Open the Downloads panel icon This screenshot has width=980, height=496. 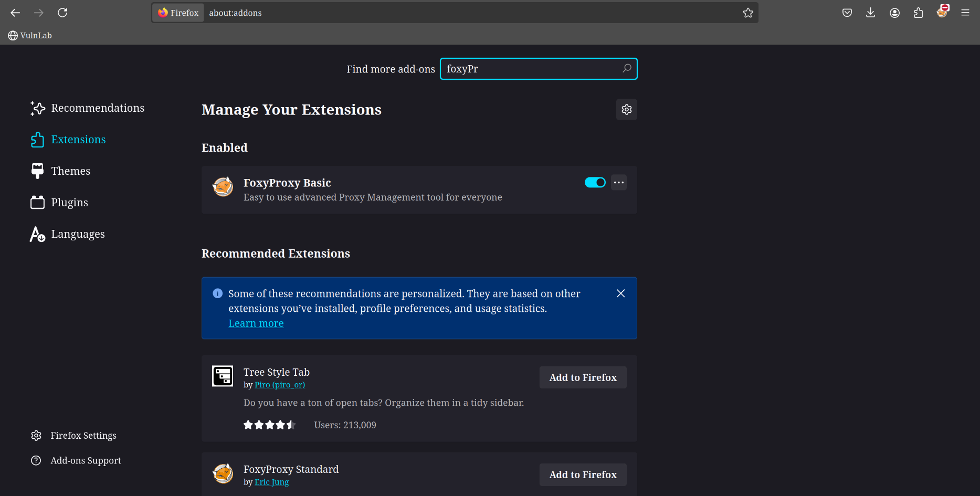(x=870, y=13)
